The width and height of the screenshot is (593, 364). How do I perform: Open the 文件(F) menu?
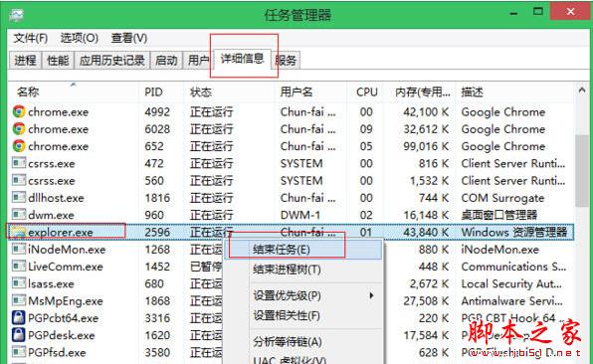pos(31,38)
